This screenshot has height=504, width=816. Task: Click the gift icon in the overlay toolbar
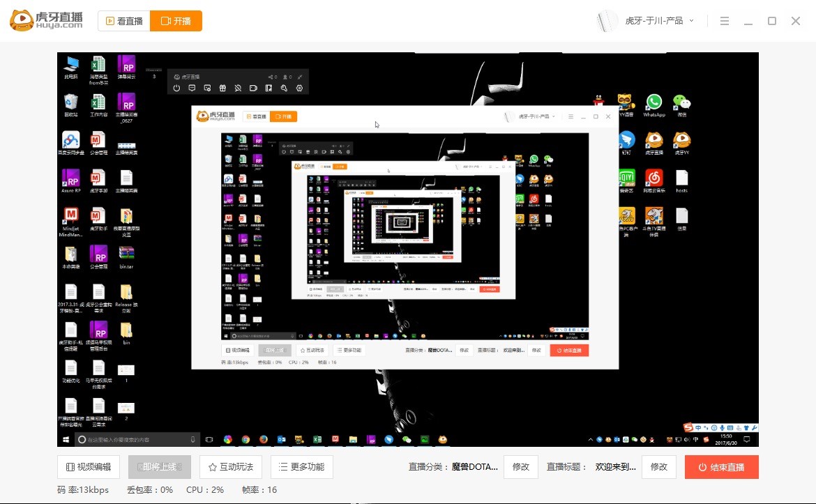[x=222, y=88]
